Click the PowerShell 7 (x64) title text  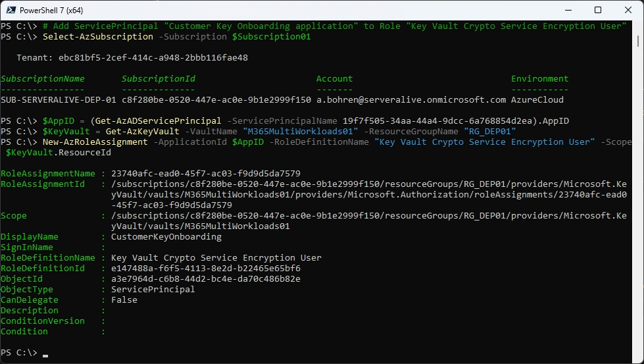(51, 11)
